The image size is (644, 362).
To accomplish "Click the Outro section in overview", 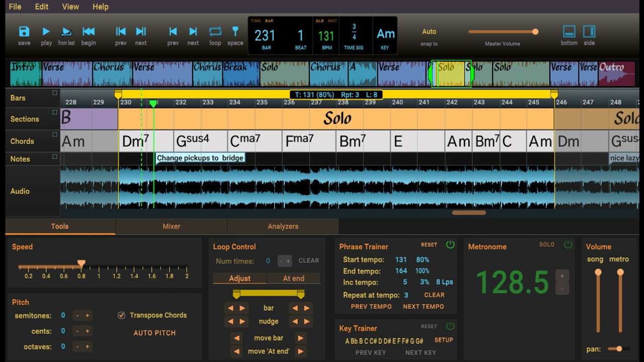I will 616,74.
